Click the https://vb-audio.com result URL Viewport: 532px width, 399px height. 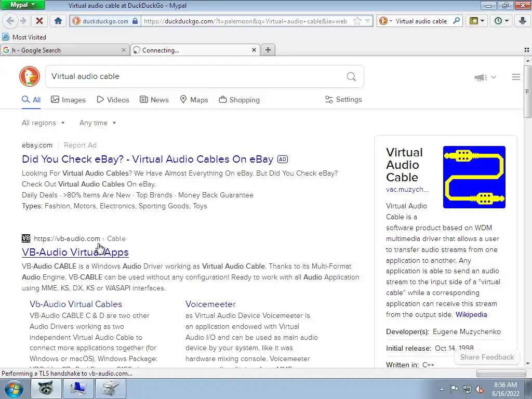coord(67,238)
